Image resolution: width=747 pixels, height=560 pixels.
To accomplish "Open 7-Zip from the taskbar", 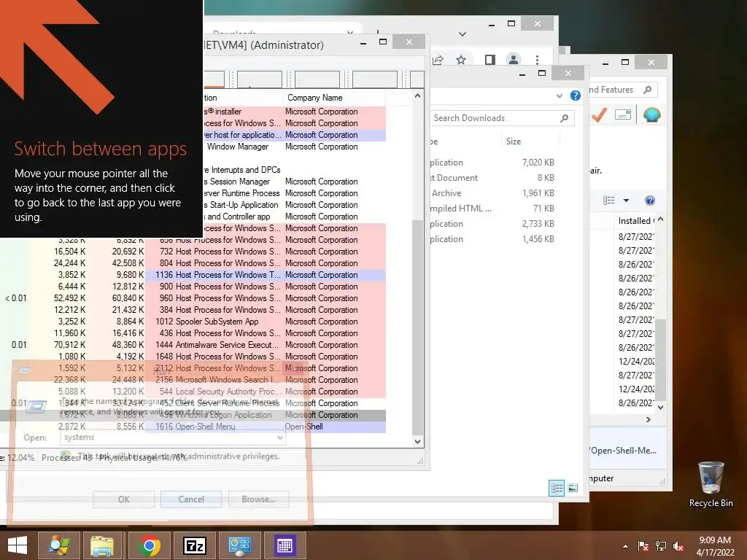I will (194, 545).
